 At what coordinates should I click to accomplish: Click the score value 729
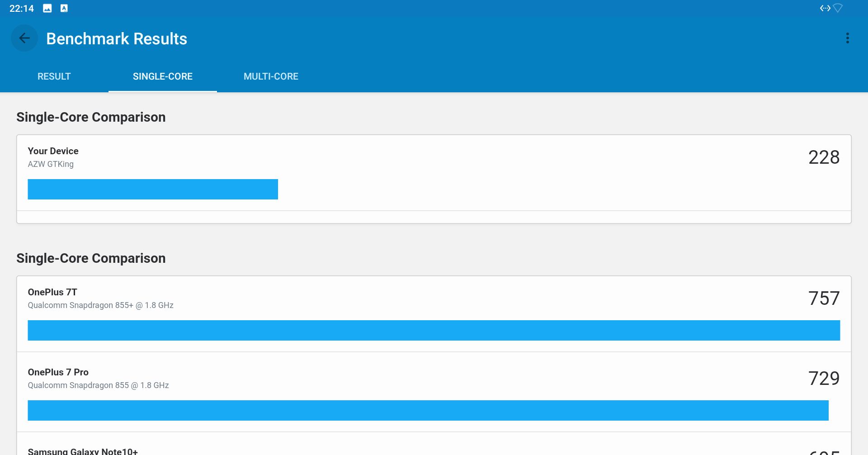824,379
